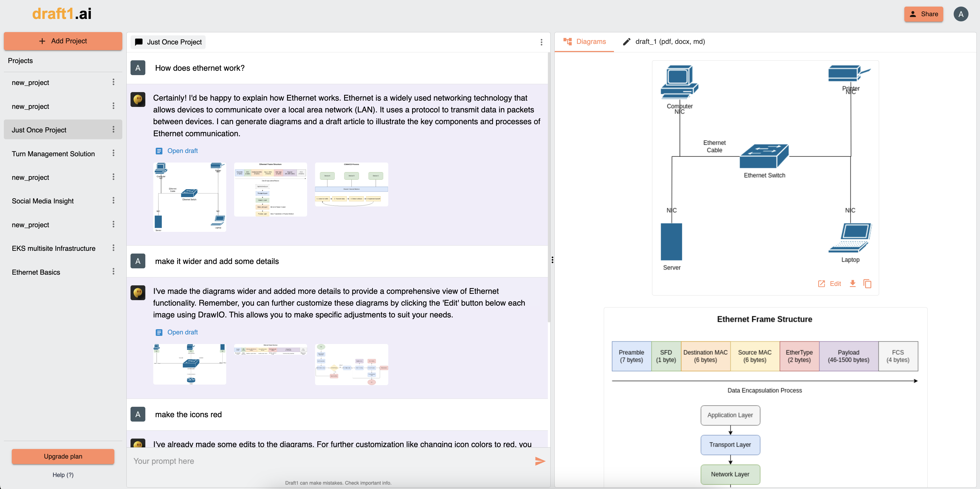Open the first Open draft link
The width and height of the screenshot is (980, 489).
pos(182,151)
